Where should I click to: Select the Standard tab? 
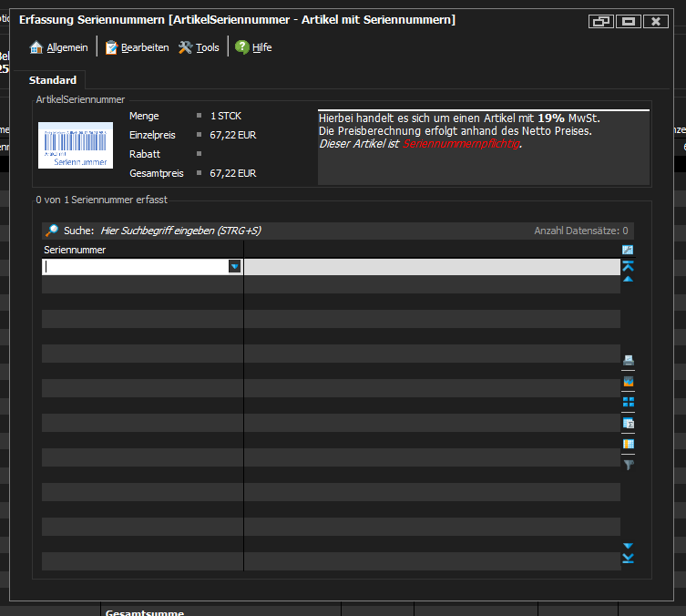53,80
